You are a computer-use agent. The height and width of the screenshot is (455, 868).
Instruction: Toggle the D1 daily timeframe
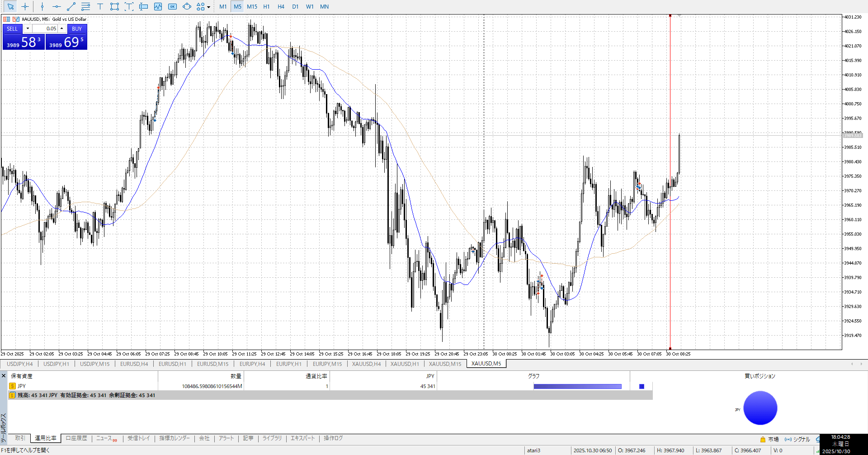(x=295, y=6)
